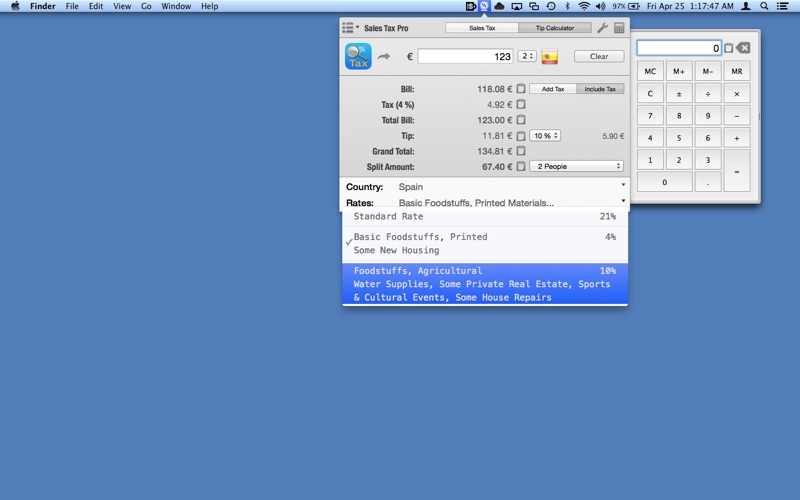This screenshot has height=500, width=800.
Task: Open the 10 % tip percentage dropdown
Action: coord(545,135)
